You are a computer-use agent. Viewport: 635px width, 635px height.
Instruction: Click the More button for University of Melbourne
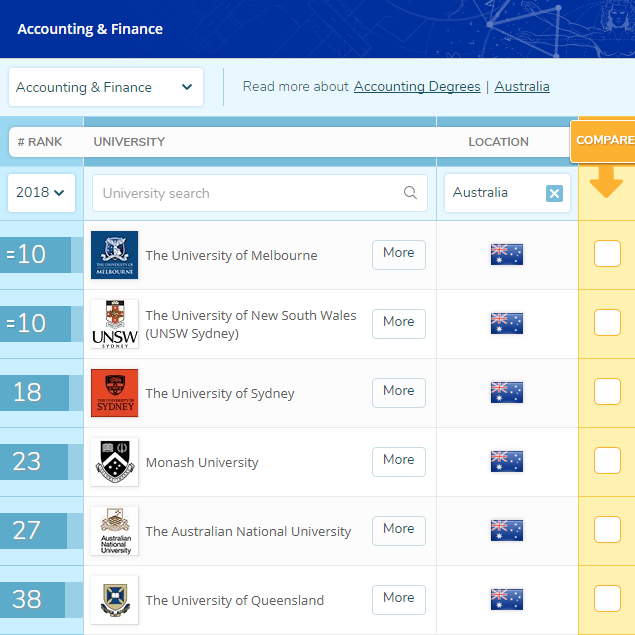pyautogui.click(x=399, y=255)
